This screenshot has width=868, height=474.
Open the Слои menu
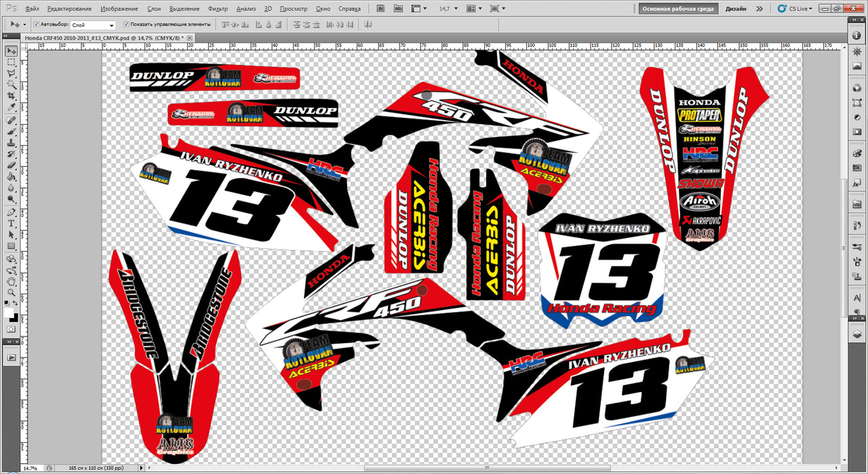pos(154,9)
